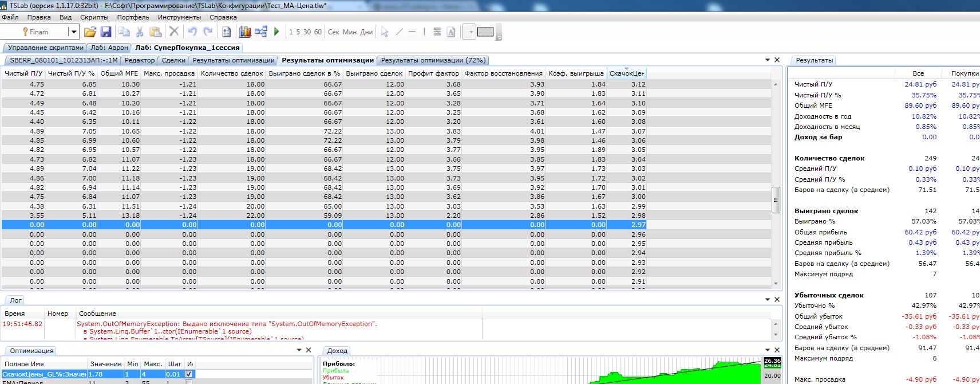
Task: Select the arrow cursor tool
Action: click(385, 32)
